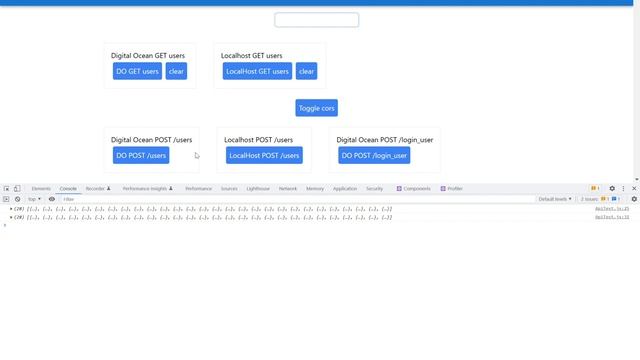Open the console sidebar panel icon
640x360 pixels.
tap(6, 199)
